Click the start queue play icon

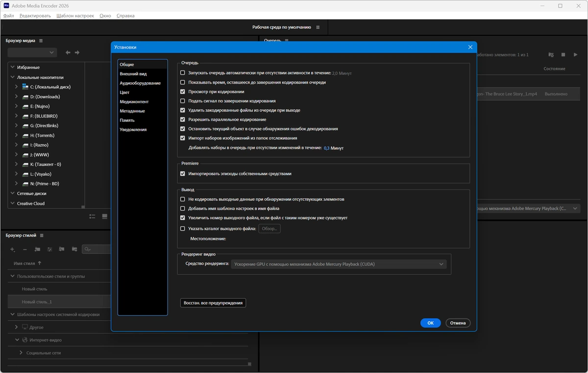(x=576, y=55)
